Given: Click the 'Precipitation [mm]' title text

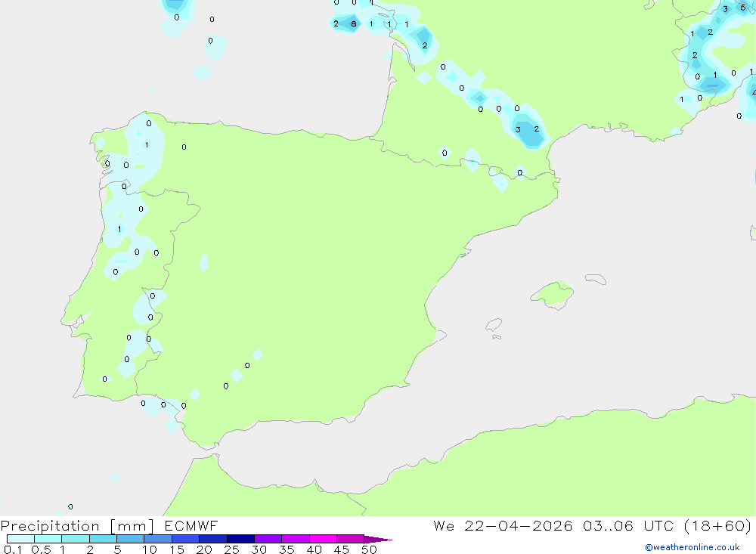Looking at the screenshot, I should 77,526.
